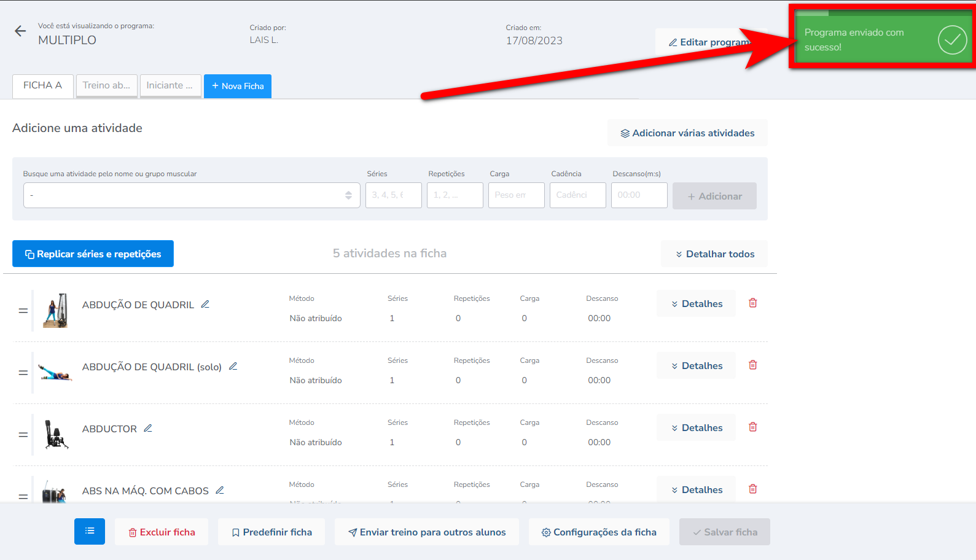Edit ABS NA MÁQ. COM CABOS pencil icon
The width and height of the screenshot is (976, 560).
point(220,491)
